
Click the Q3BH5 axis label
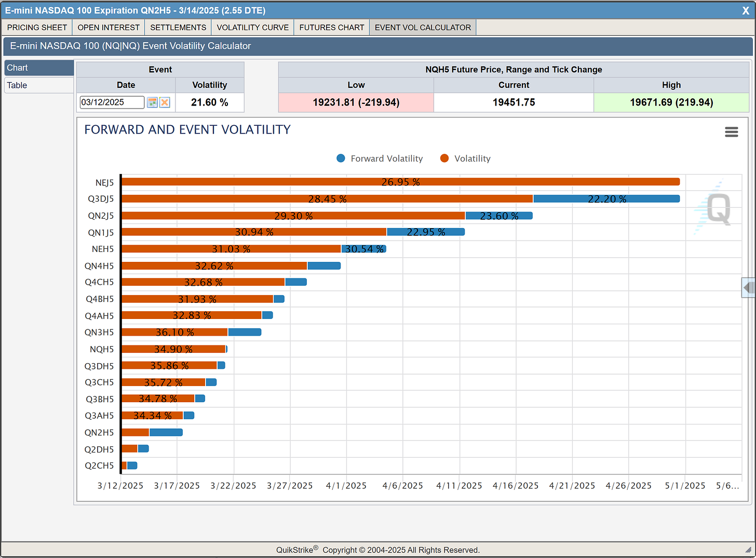100,399
